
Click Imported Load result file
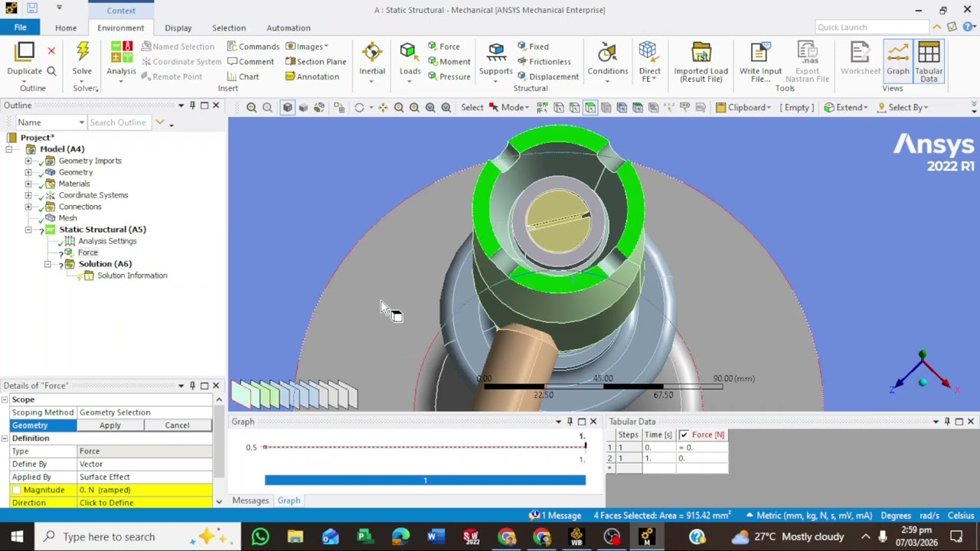pyautogui.click(x=701, y=62)
